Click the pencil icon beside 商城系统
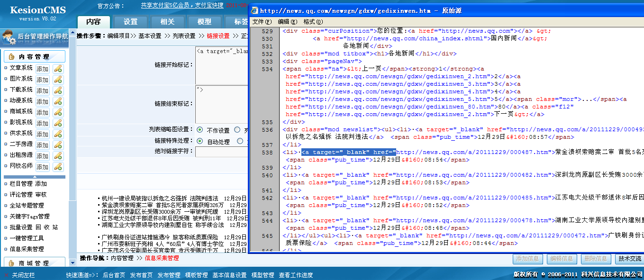This screenshot has width=644, height=280. click(58, 112)
